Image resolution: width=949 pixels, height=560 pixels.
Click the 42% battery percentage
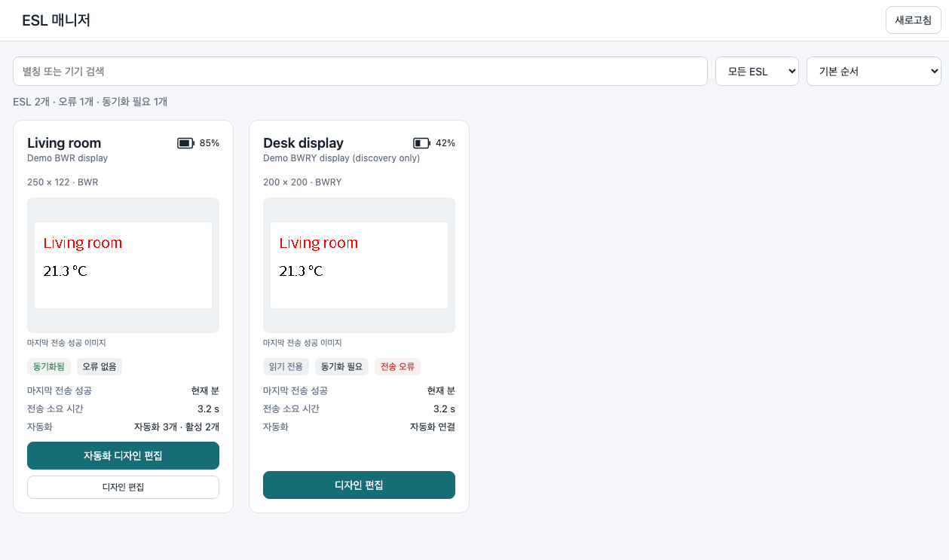click(445, 143)
